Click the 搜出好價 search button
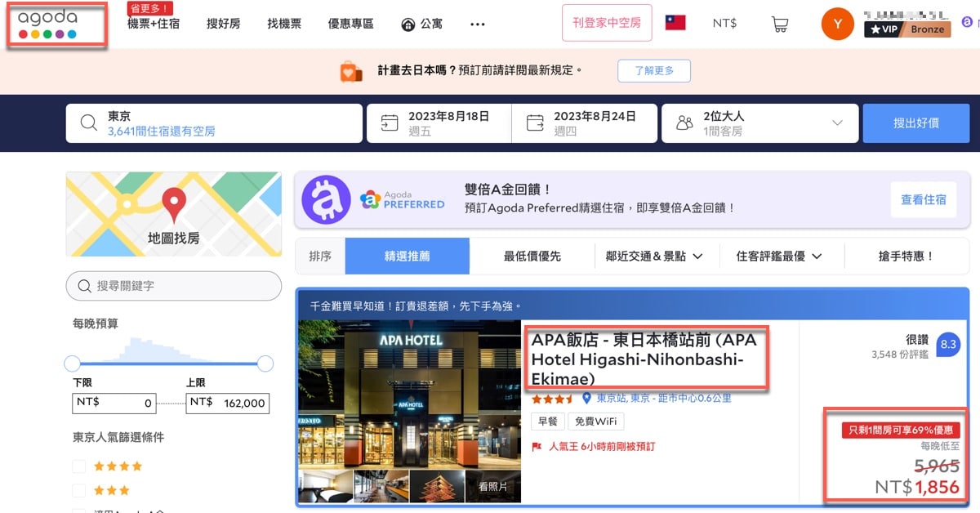 [x=915, y=123]
